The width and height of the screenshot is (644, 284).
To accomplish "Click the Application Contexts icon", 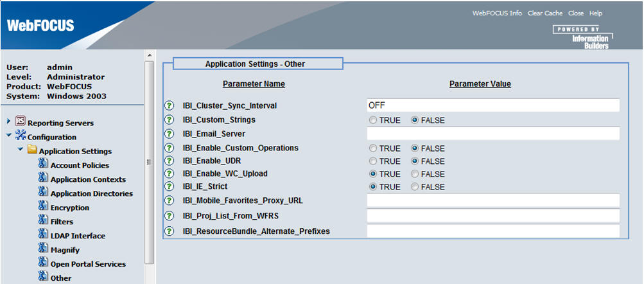I will coord(44,177).
